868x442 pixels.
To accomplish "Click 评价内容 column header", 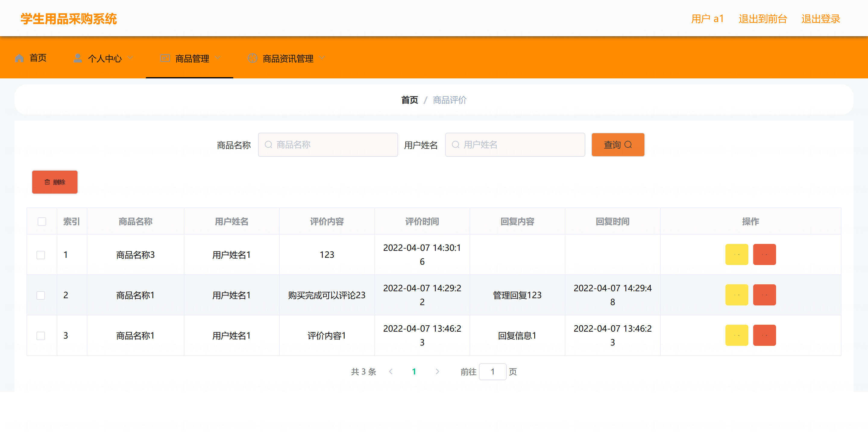I will (327, 222).
